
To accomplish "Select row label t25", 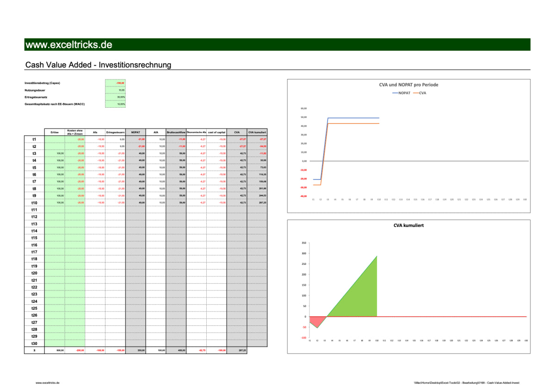I will 34,308.
